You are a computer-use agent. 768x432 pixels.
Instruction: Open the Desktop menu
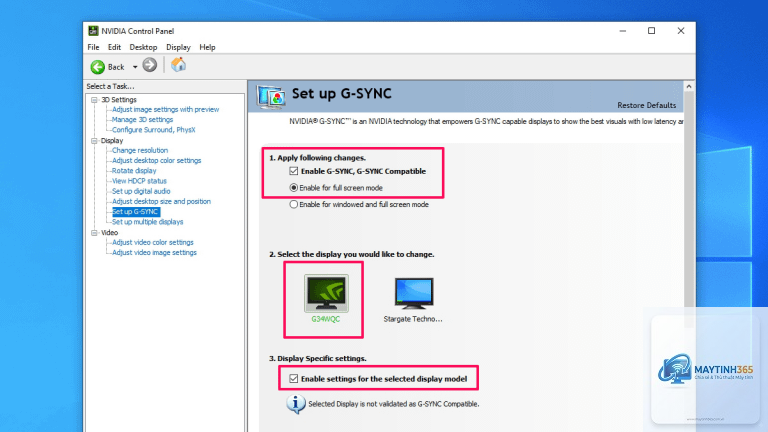[x=143, y=48]
